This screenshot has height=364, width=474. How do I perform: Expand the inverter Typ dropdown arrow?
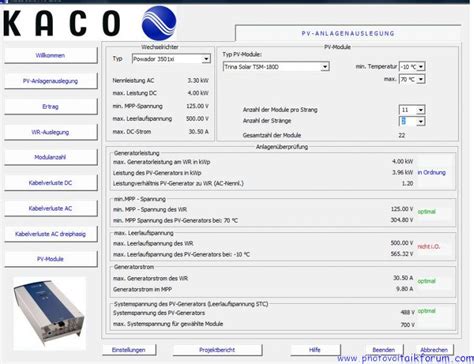206,59
